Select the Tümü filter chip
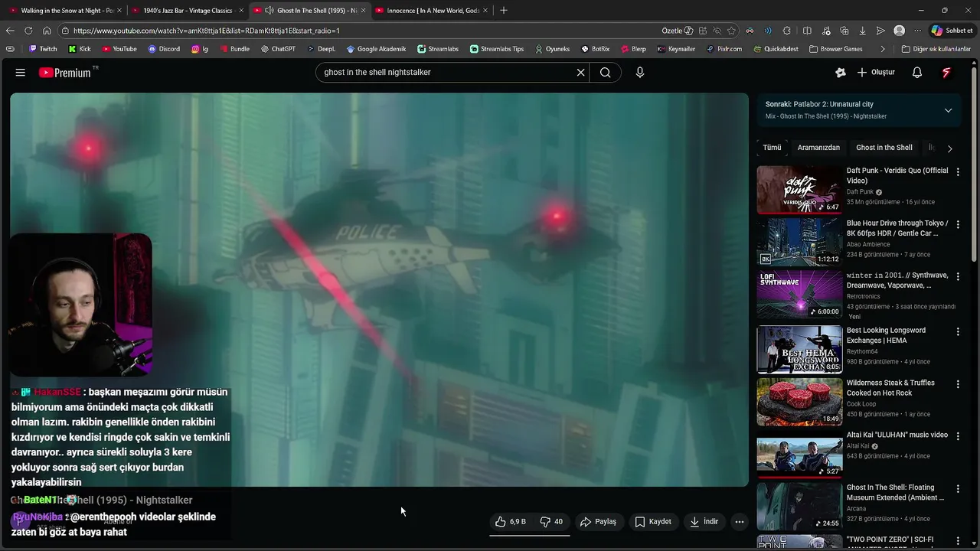 coord(772,148)
